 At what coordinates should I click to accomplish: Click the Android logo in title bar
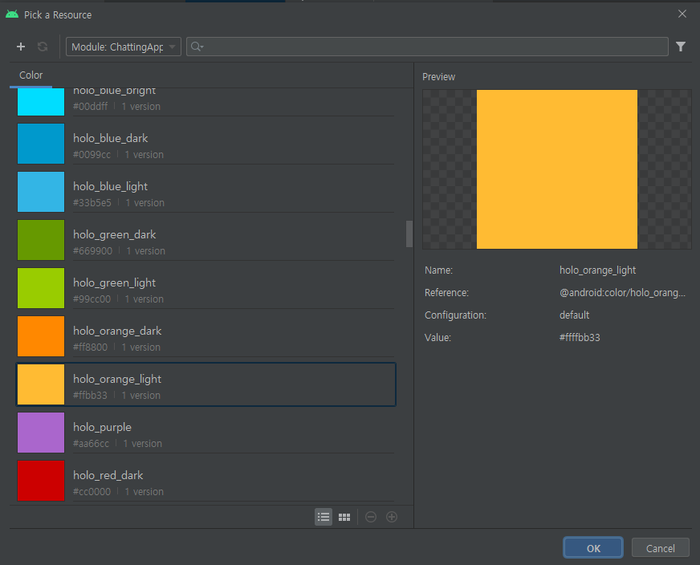tap(12, 14)
